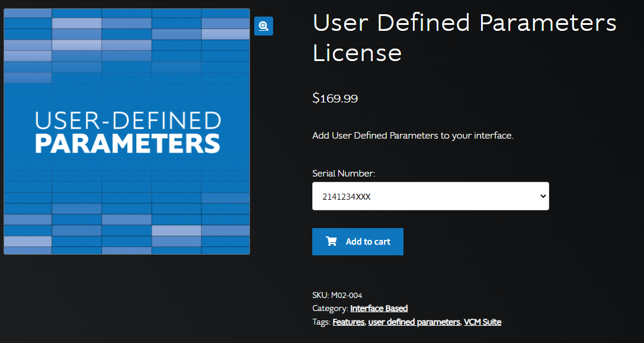Click the Tags label text
644x343 pixels.
click(321, 322)
